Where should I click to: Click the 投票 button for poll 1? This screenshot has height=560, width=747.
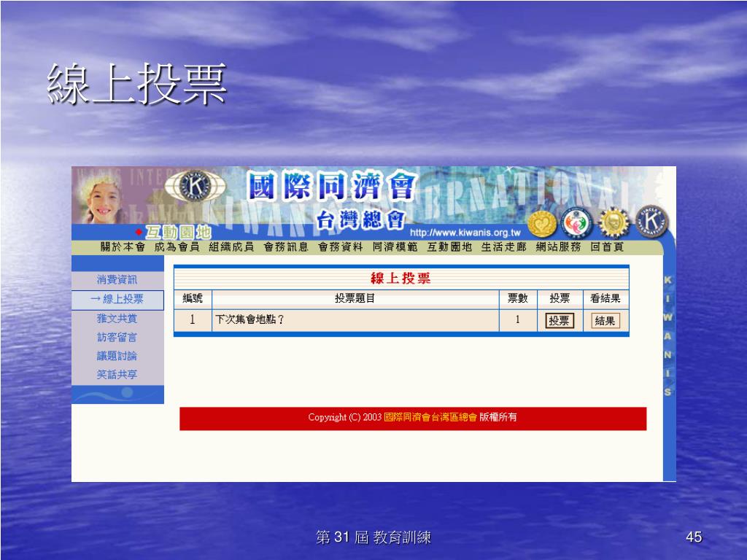click(x=560, y=321)
